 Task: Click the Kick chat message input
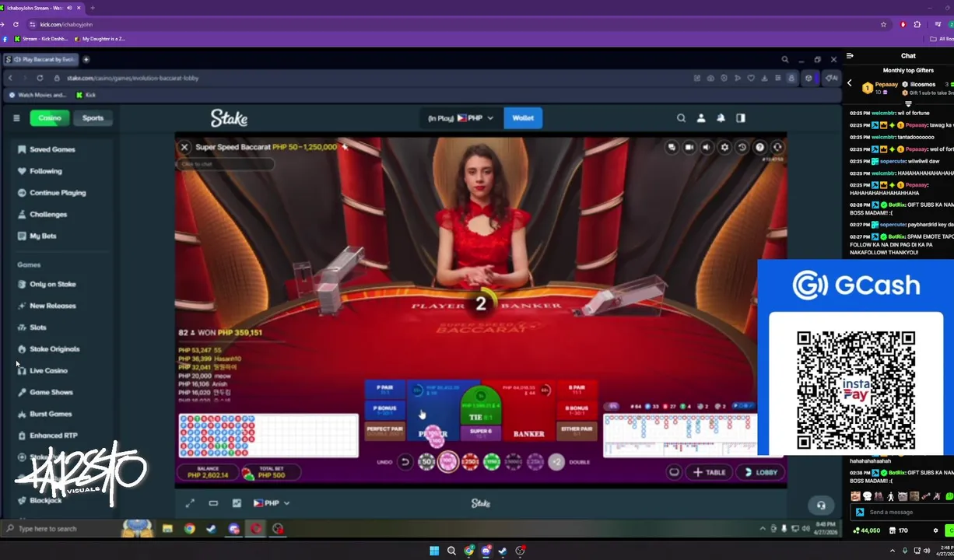pos(903,512)
